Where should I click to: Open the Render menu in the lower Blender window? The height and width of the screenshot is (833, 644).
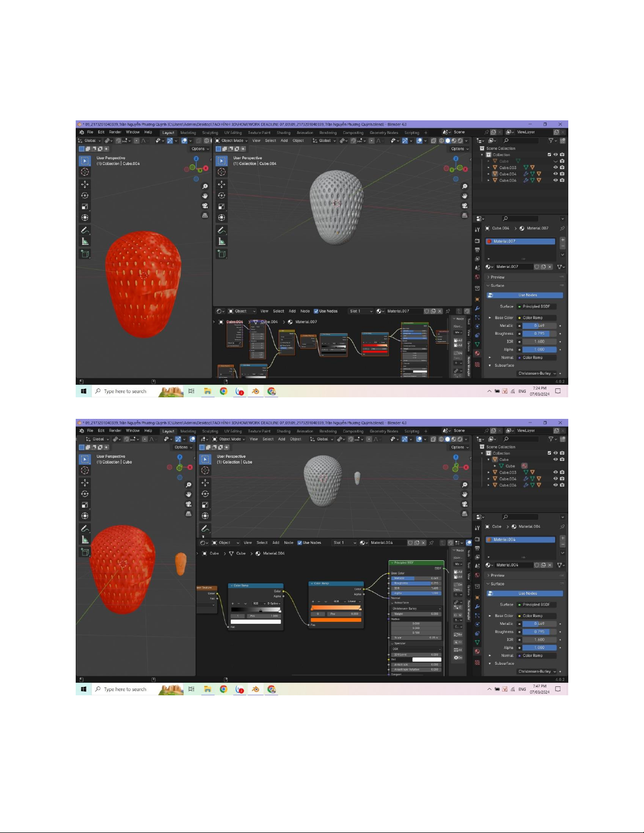(x=115, y=430)
